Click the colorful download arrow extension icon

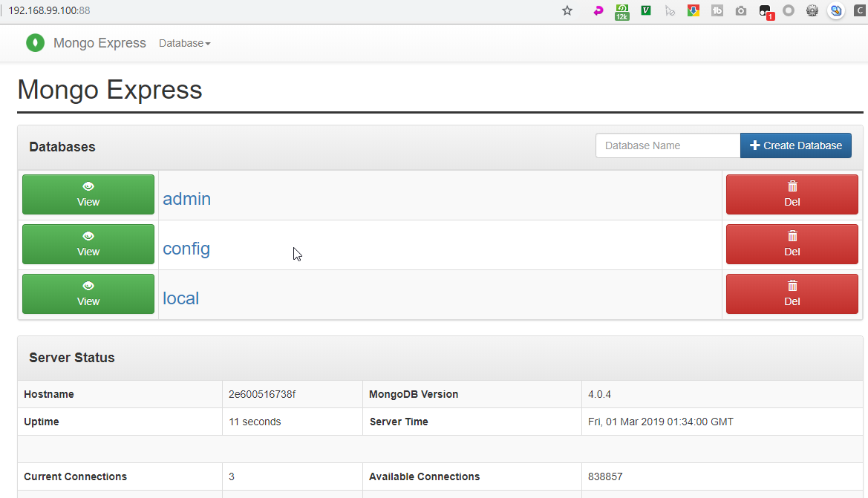(x=693, y=10)
